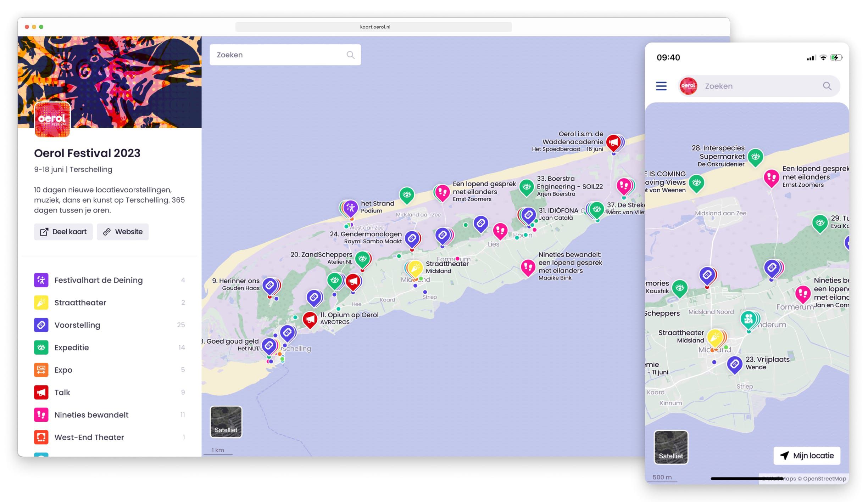Image resolution: width=868 pixels, height=502 pixels.
Task: Open the hamburger menu in the mobile view
Action: 661,86
